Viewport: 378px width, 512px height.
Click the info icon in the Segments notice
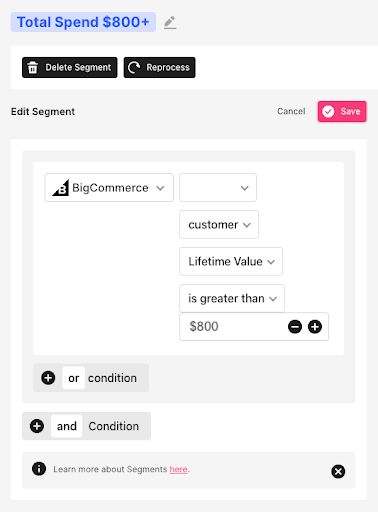coord(39,469)
